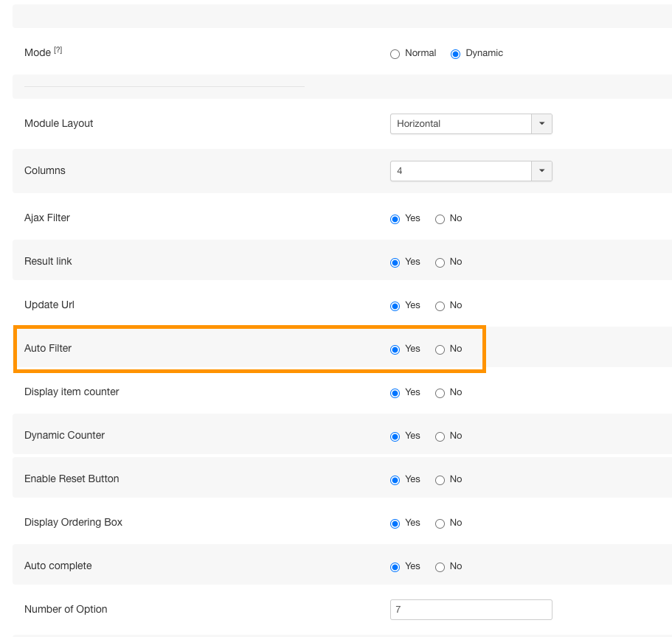Choose Yes for Update Url

(x=395, y=306)
